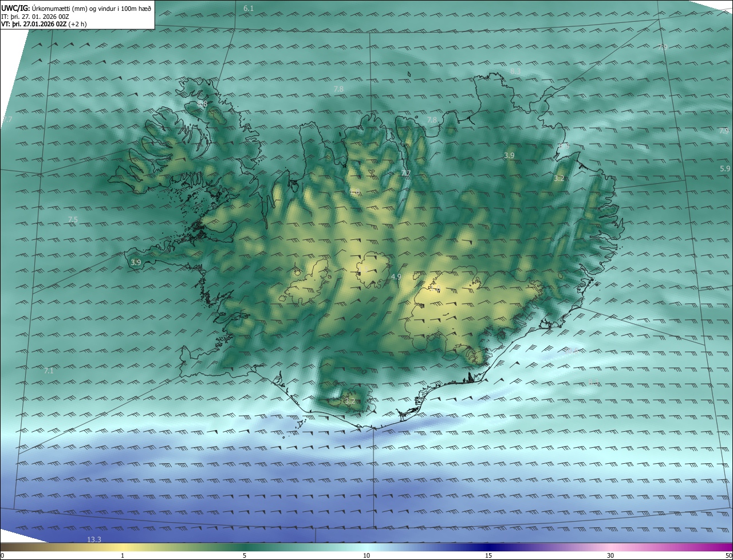Click the 0 tick label on the color scale

(x=2, y=555)
